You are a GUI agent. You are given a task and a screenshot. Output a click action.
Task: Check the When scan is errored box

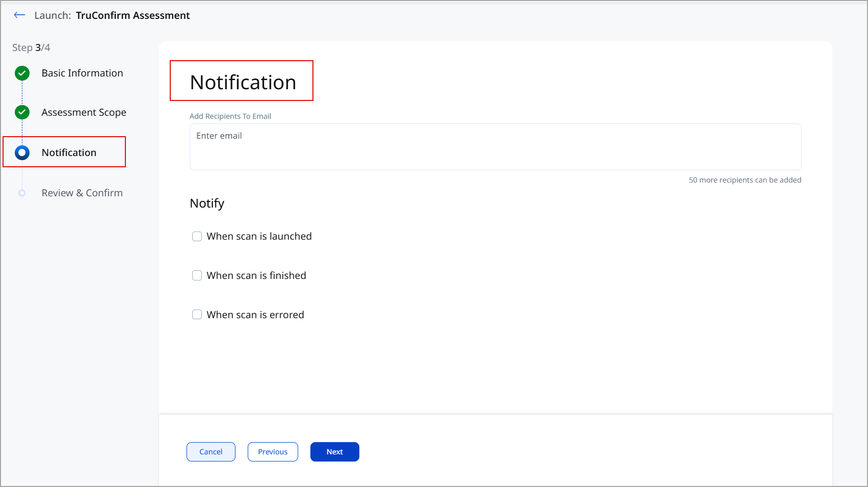pyautogui.click(x=197, y=315)
